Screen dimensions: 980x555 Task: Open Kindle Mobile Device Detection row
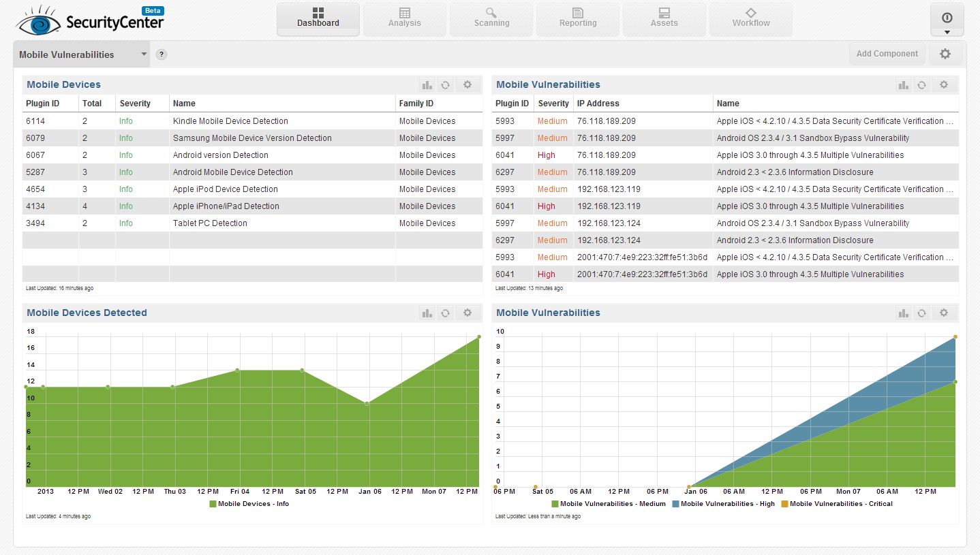(252, 121)
